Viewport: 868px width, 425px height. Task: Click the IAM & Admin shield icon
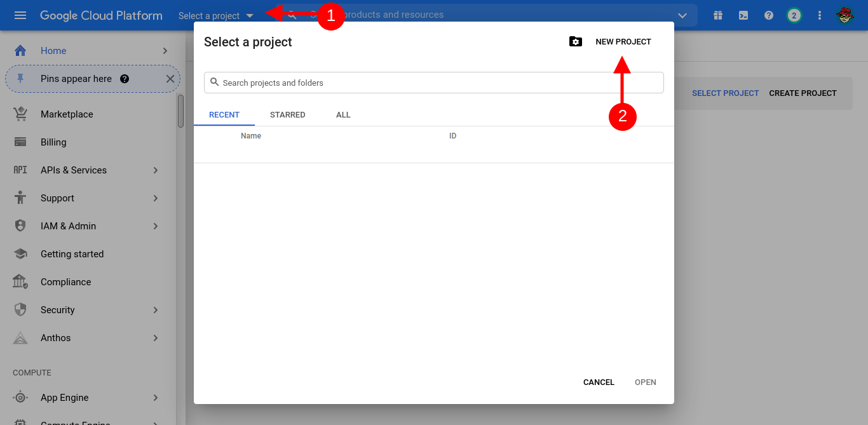(20, 226)
